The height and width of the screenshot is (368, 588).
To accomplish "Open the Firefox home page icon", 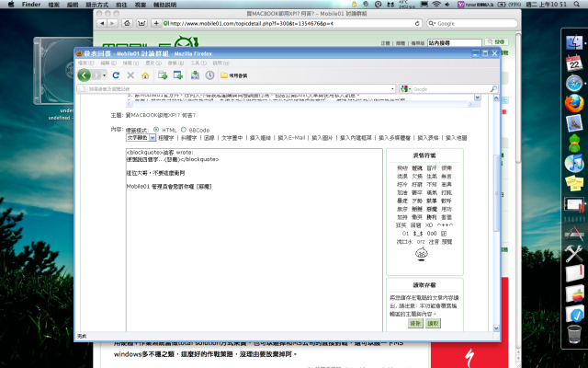I will [145, 75].
